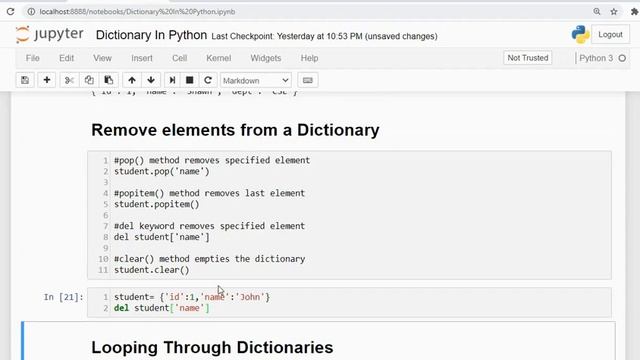Screen dimensions: 640x360
Task: Insert a new cell below with plus icon
Action: [47, 80]
